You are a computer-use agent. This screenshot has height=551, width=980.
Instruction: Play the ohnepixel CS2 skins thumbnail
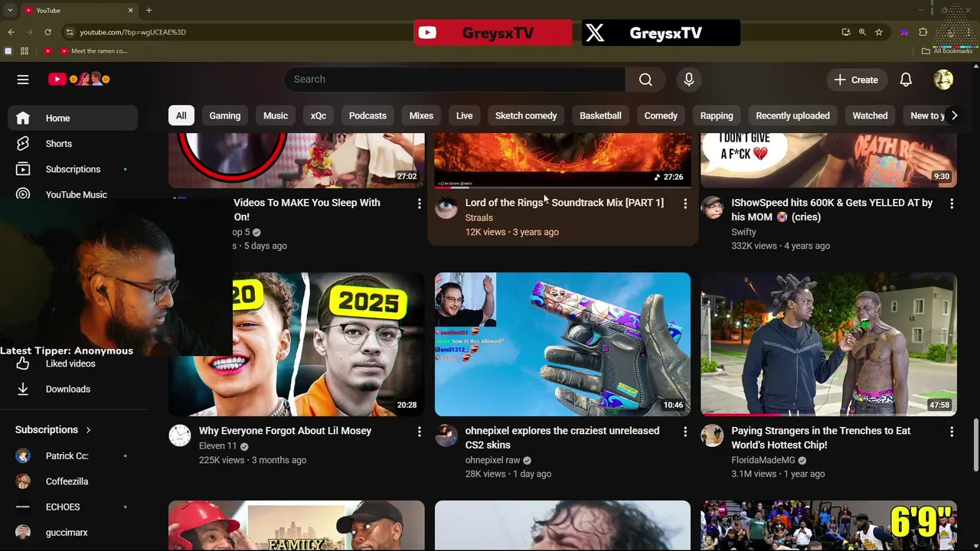point(563,344)
